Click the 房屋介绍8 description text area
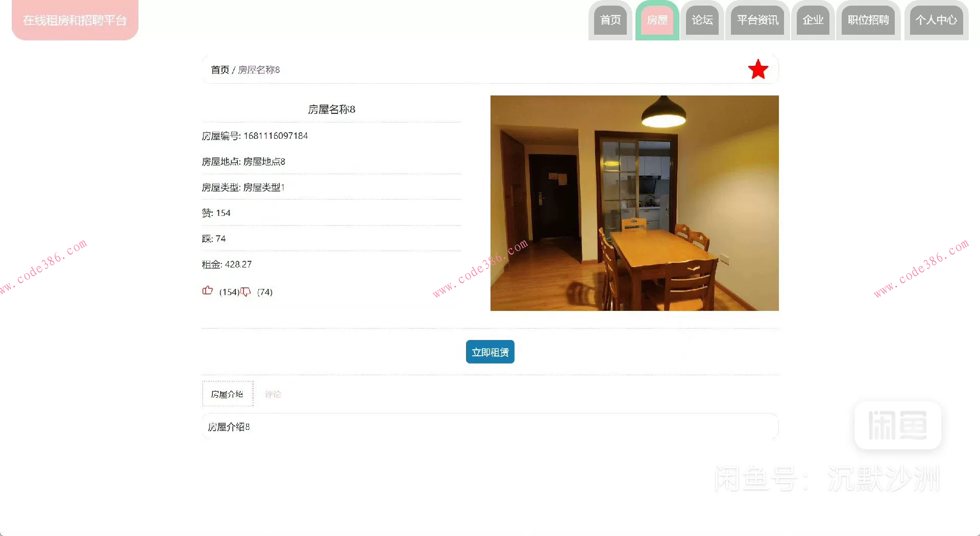This screenshot has height=536, width=980. 228,427
